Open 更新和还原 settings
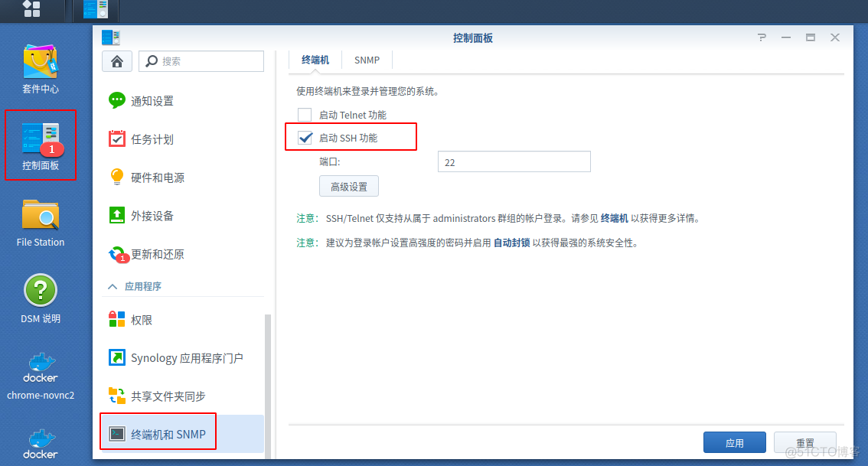 (157, 254)
